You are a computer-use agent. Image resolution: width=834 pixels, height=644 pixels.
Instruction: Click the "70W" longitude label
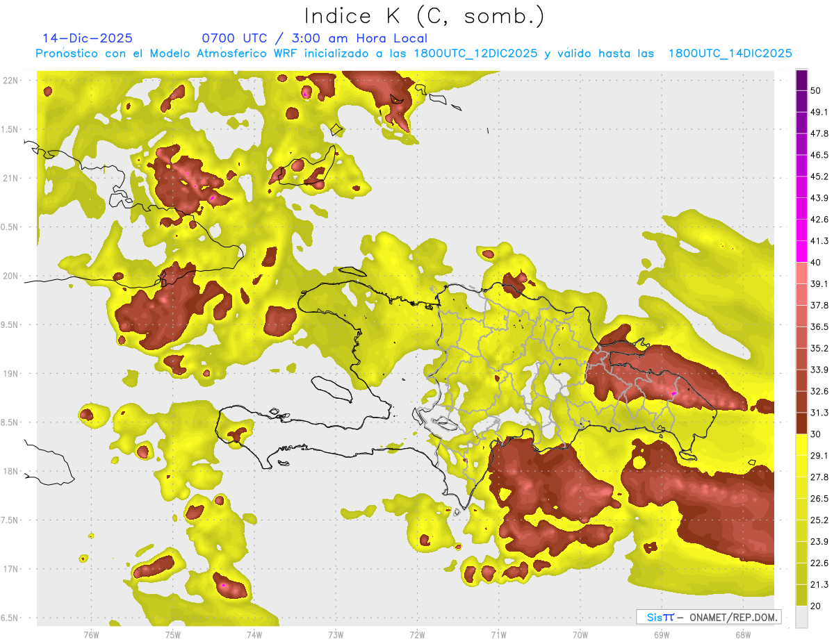pyautogui.click(x=580, y=635)
